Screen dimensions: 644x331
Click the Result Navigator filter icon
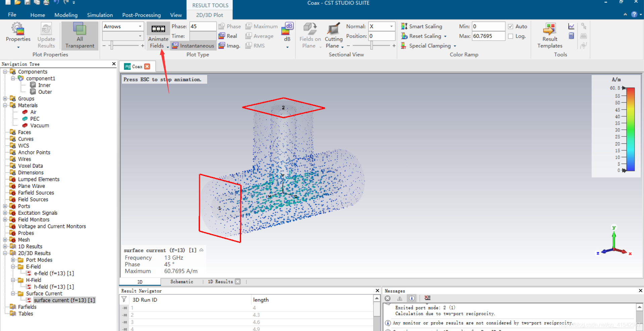tap(124, 299)
